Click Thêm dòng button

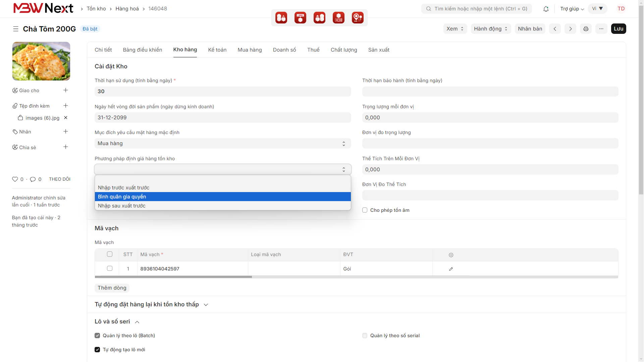pos(112,288)
